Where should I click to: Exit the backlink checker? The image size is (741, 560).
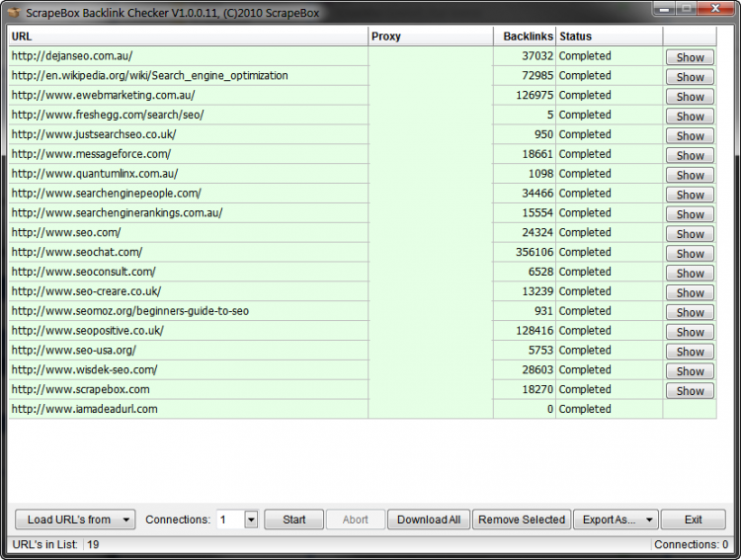click(693, 520)
